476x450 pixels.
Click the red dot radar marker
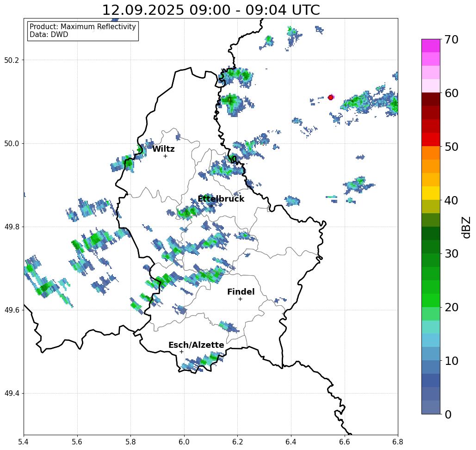pos(331,98)
